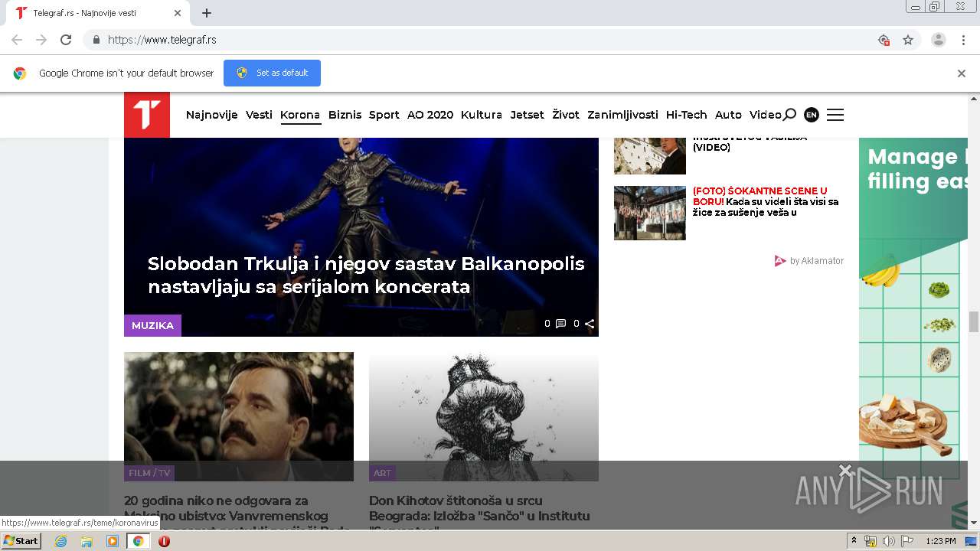Screen dimensions: 980x551
Task: Click the Telegraf red logo
Action: [x=147, y=115]
